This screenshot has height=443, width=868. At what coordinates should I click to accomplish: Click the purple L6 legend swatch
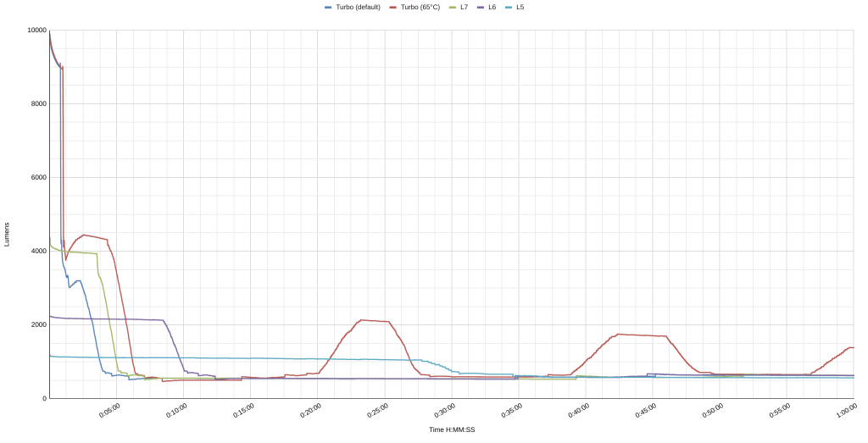pos(481,8)
